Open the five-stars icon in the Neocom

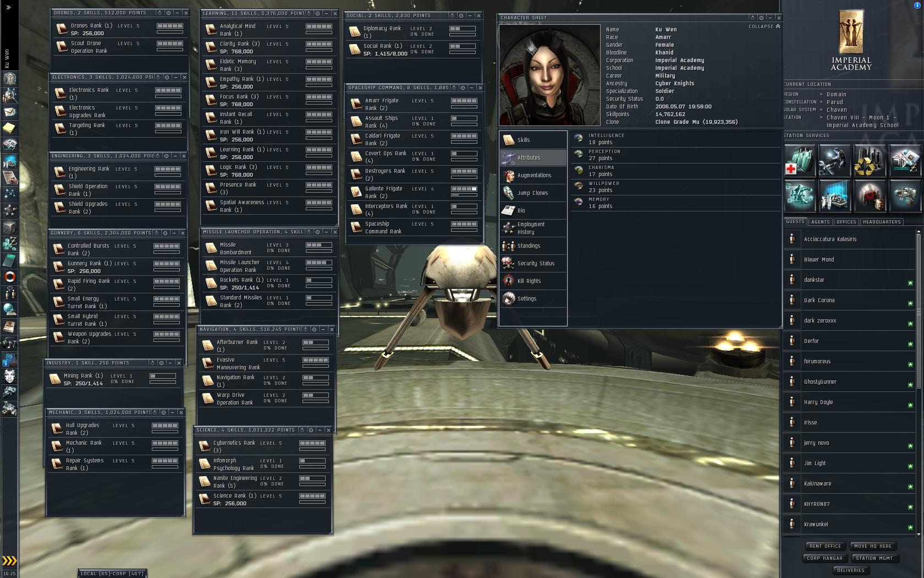coord(9,210)
